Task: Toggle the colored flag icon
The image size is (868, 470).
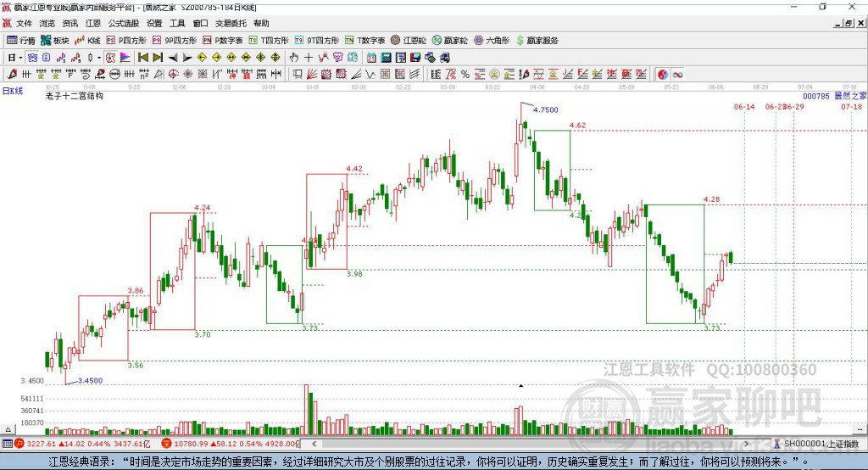Action: [x=125, y=58]
